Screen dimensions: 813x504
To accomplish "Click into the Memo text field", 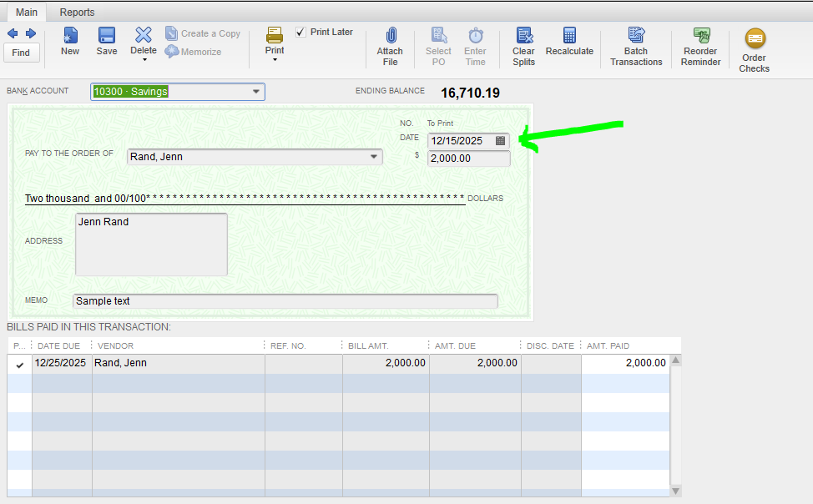I will (285, 301).
